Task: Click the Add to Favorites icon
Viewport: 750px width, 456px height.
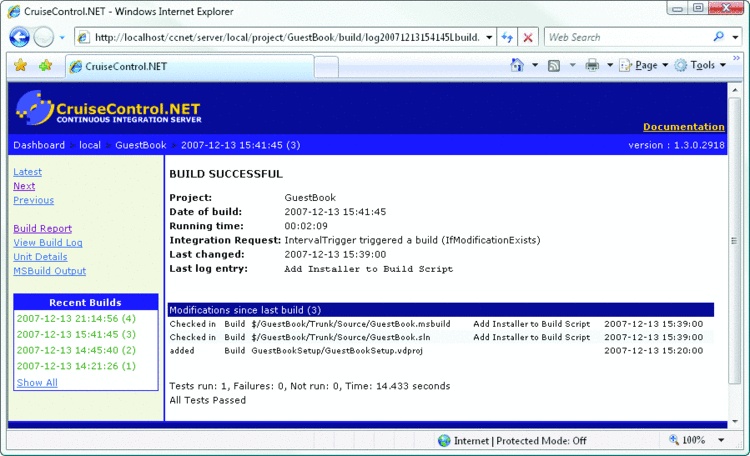Action: pos(46,65)
